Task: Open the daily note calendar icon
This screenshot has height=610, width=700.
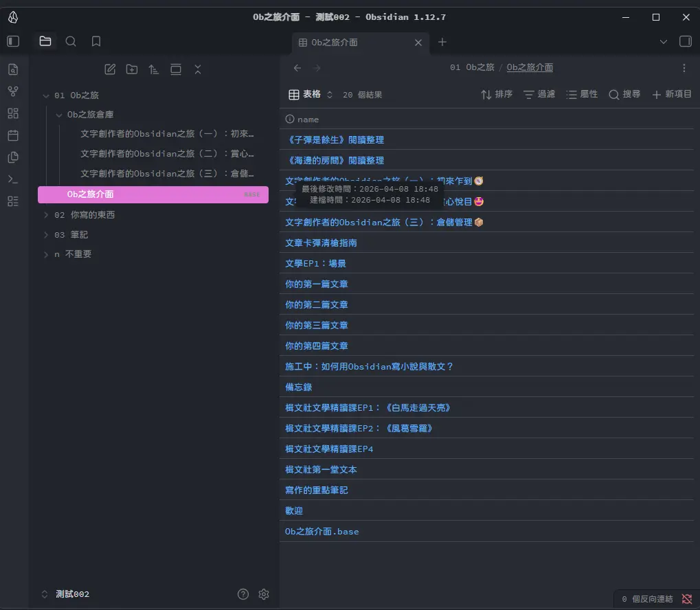Action: click(13, 135)
